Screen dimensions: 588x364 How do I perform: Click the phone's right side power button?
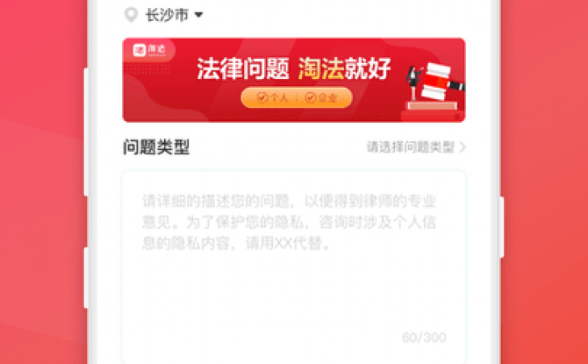point(501,227)
